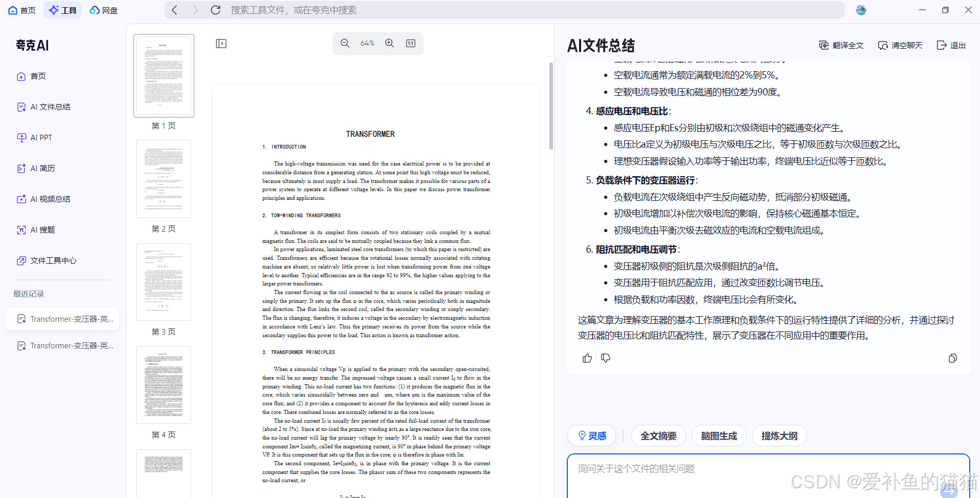
Task: Open AI 视频总结 in sidebar
Action: point(44,199)
